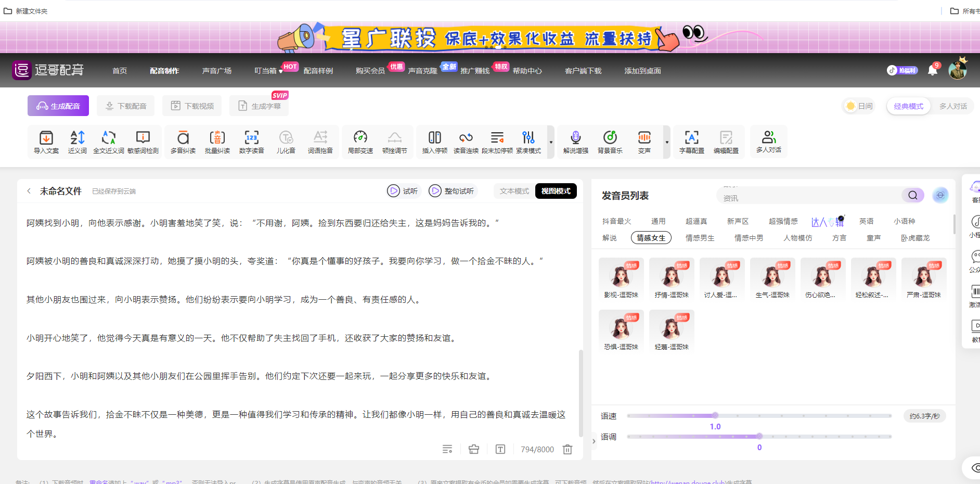
Task: Open 字幕配置 subtitle configuration
Action: [x=692, y=142]
